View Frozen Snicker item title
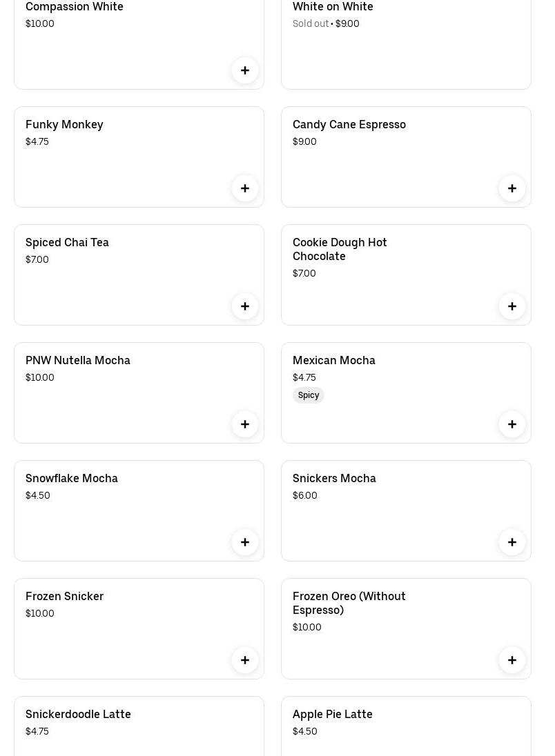 coord(64,597)
